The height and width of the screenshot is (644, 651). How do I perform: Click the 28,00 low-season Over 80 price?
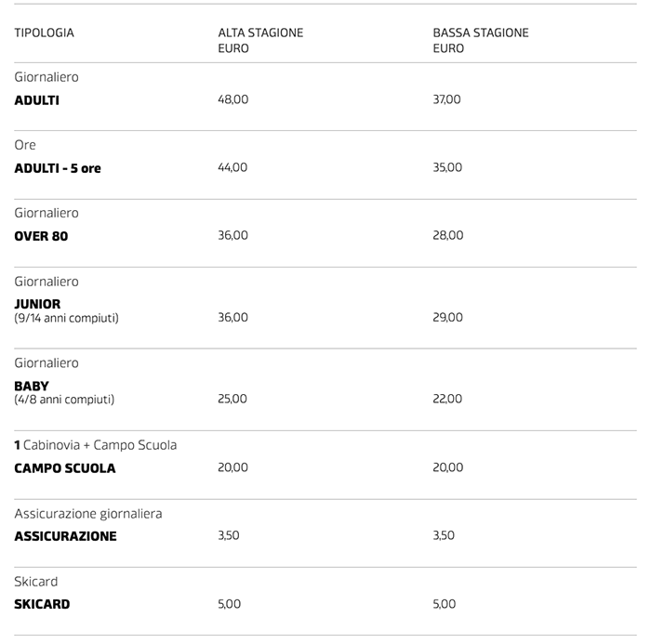pyautogui.click(x=447, y=235)
